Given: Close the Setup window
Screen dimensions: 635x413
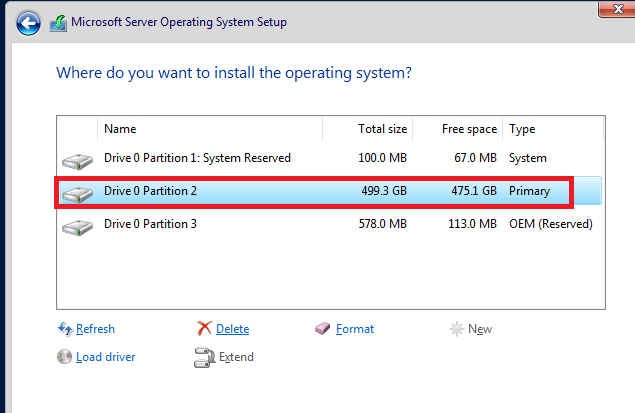Looking at the screenshot, I should click(617, 7).
